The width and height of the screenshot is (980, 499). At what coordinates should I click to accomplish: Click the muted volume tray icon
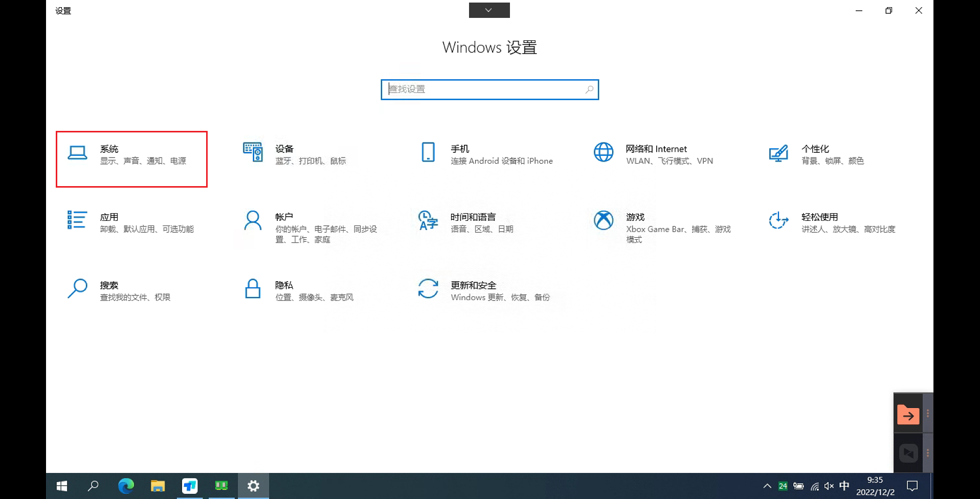829,486
